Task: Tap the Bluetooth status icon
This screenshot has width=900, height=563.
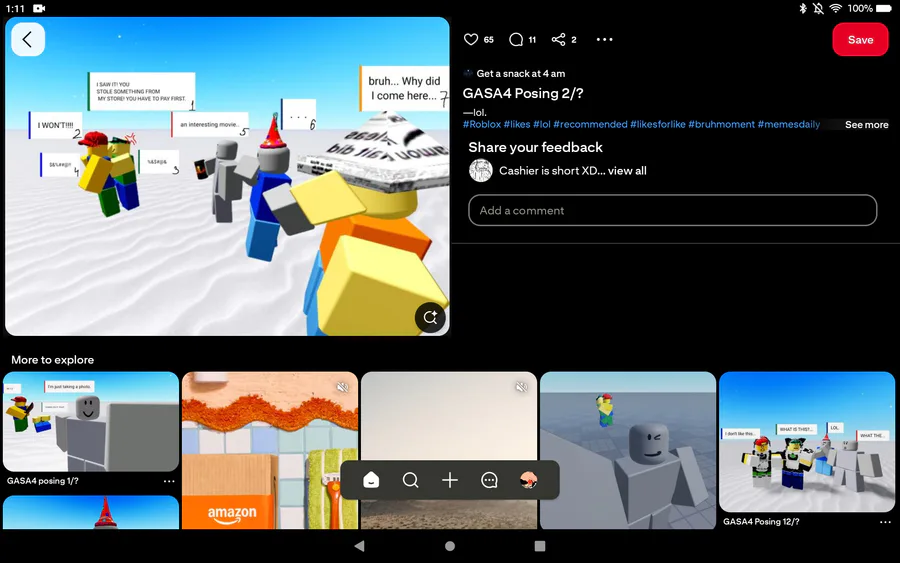Action: [x=803, y=8]
